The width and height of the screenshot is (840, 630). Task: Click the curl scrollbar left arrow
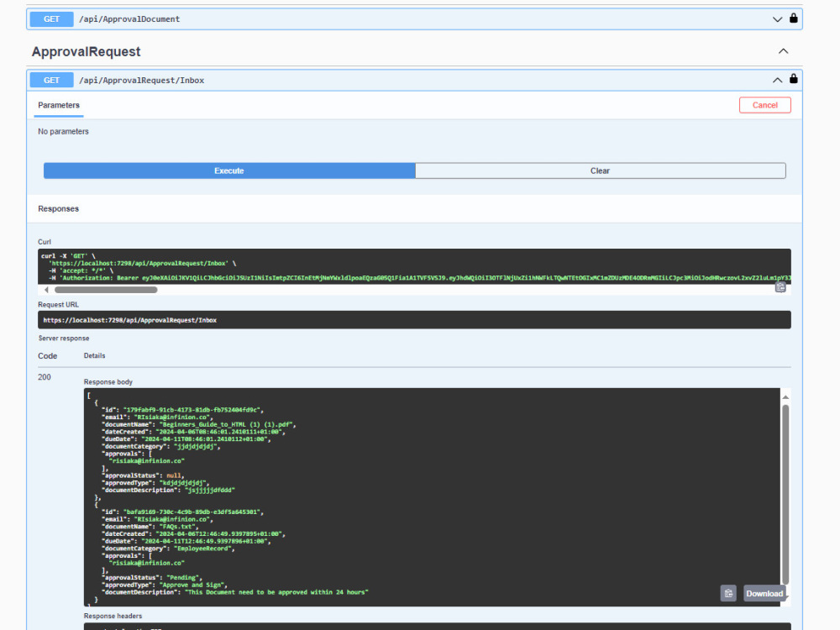tap(46, 290)
